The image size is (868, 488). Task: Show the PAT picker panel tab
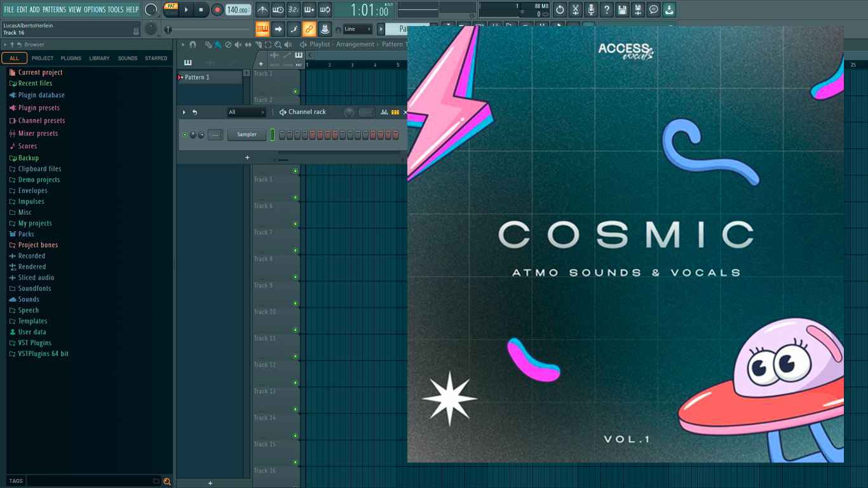(x=299, y=58)
